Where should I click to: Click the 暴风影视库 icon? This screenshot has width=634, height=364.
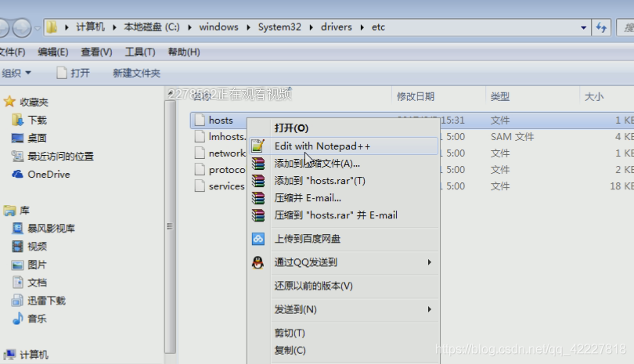pyautogui.click(x=17, y=228)
